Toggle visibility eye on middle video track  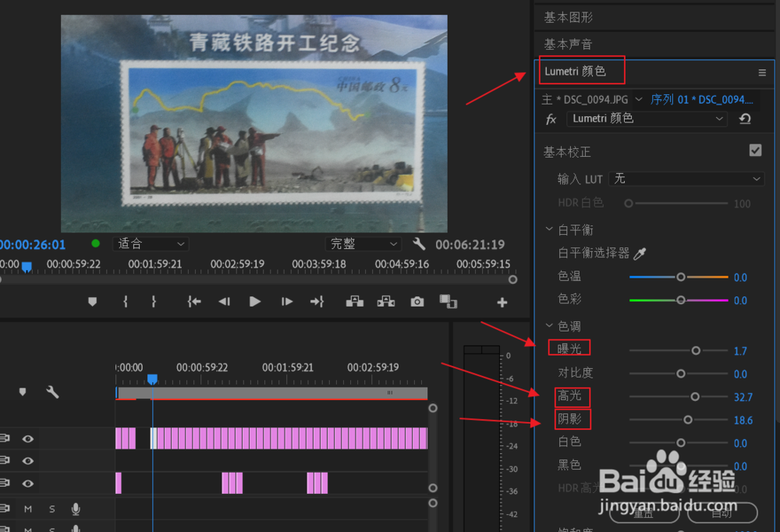(28, 461)
